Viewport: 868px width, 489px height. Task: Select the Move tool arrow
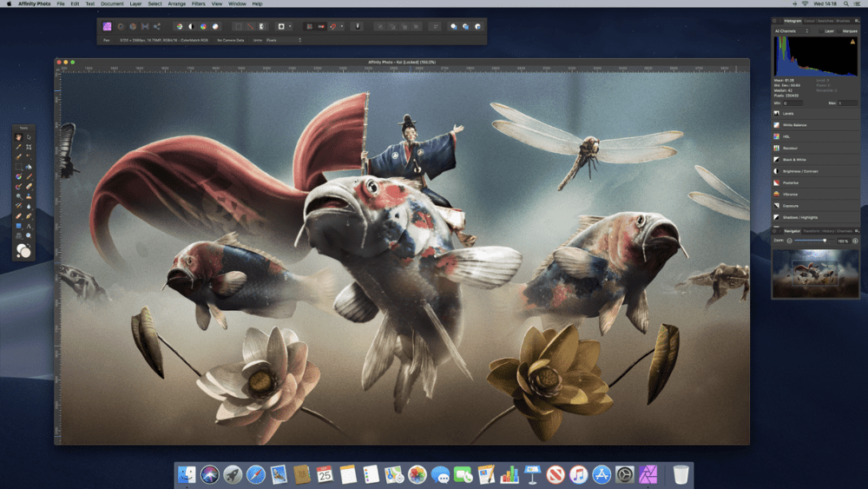point(29,137)
